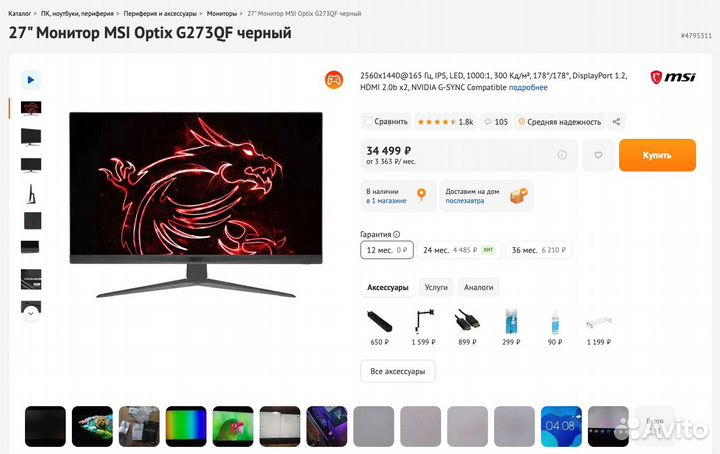Click the share icon
Image resolution: width=720 pixels, height=454 pixels.
(x=616, y=122)
